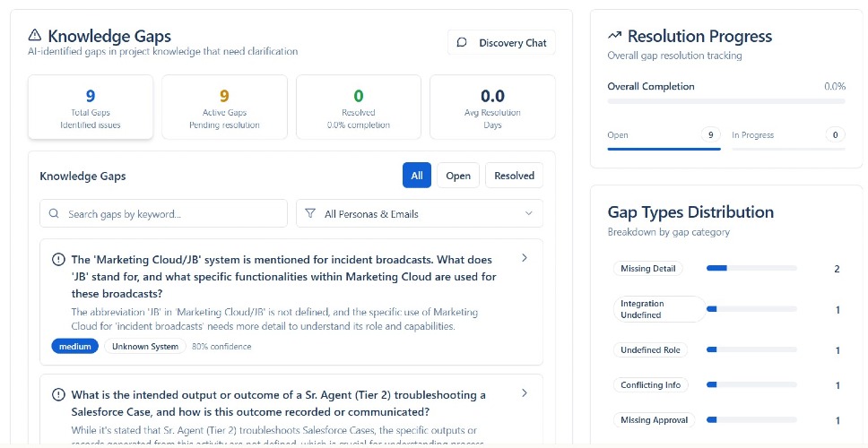Viewport: 868px width, 448px height.
Task: Click the In Progress count badge 0
Action: 836,134
